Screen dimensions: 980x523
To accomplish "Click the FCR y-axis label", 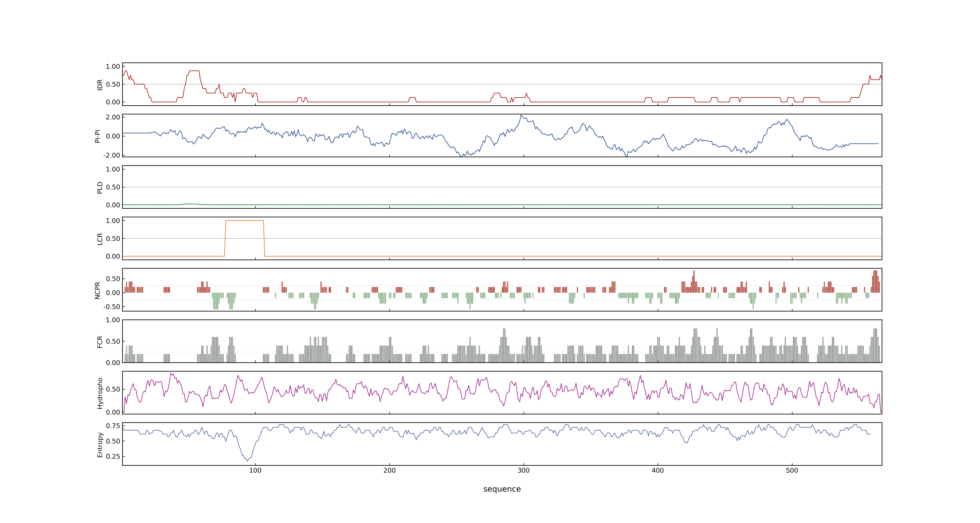I will click(x=100, y=341).
